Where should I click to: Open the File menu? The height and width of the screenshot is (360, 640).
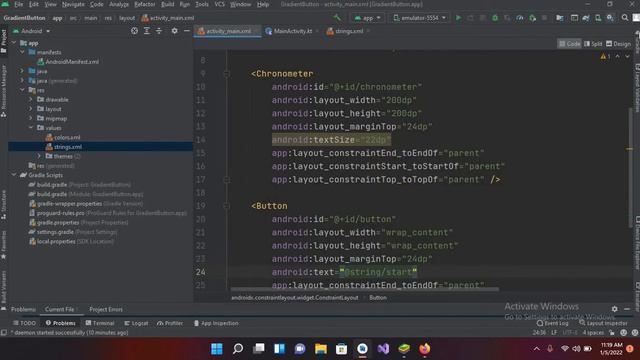(x=18, y=4)
